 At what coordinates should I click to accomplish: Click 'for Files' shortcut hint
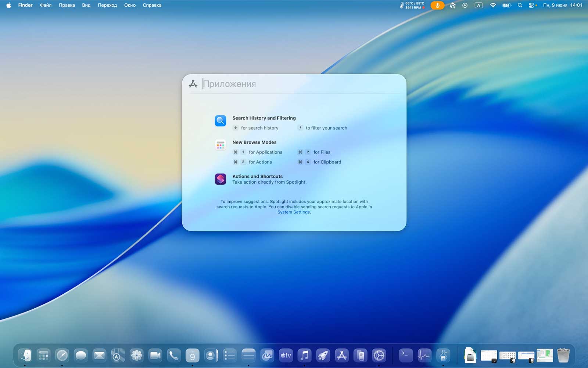point(322,152)
